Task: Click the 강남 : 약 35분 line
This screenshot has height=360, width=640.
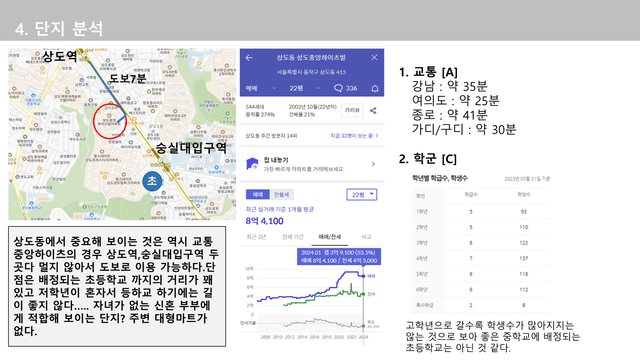Action: (x=449, y=86)
